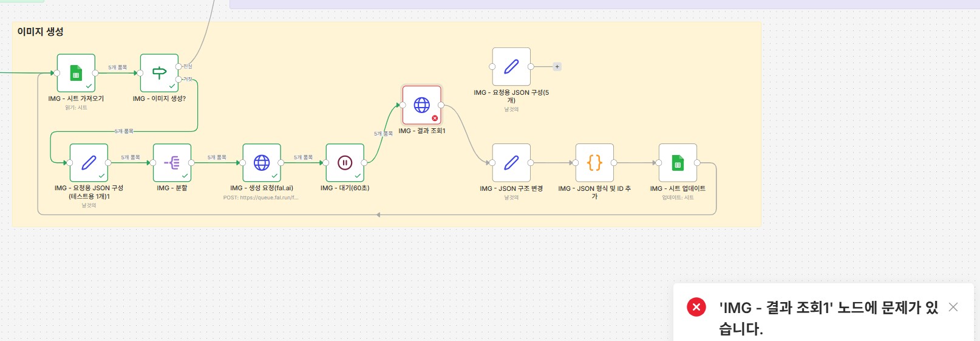980x341 pixels.
Task: Click the '진실' output handle of the If node
Action: point(179,66)
